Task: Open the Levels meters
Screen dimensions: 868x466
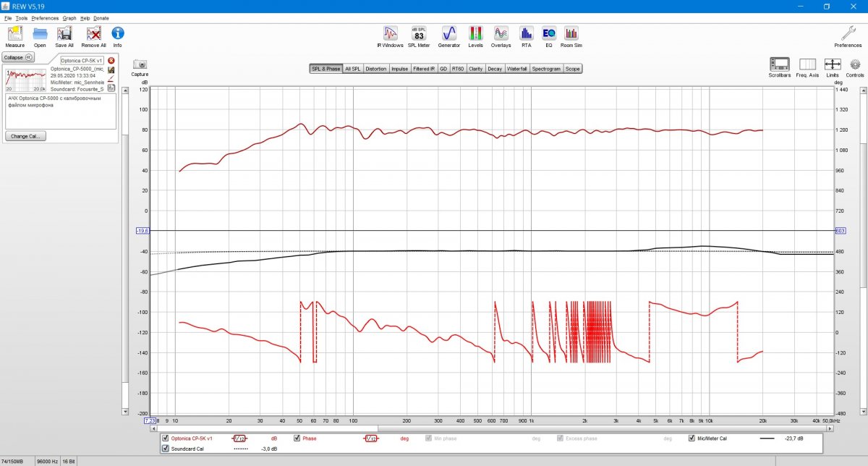Action: click(x=475, y=36)
